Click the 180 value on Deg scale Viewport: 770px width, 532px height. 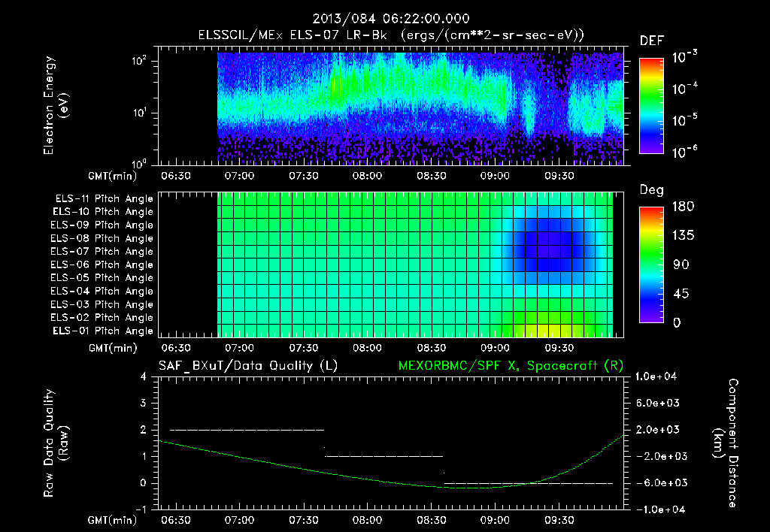point(683,206)
